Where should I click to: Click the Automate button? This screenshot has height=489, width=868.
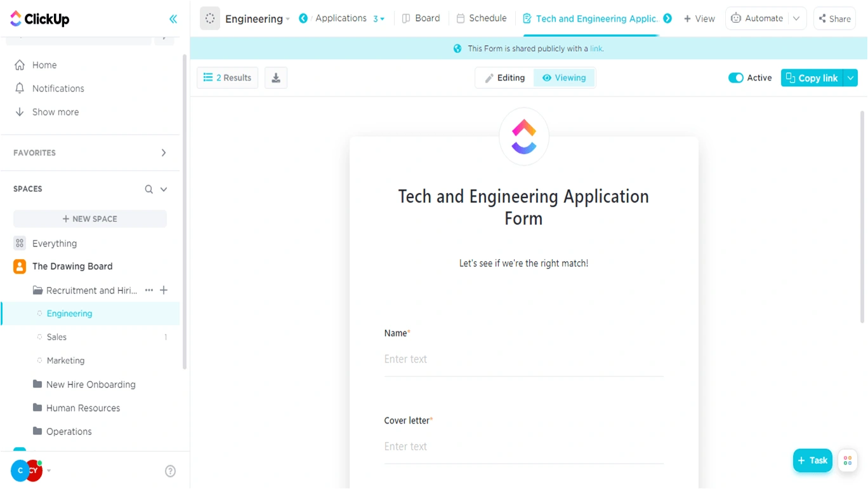[x=757, y=18]
